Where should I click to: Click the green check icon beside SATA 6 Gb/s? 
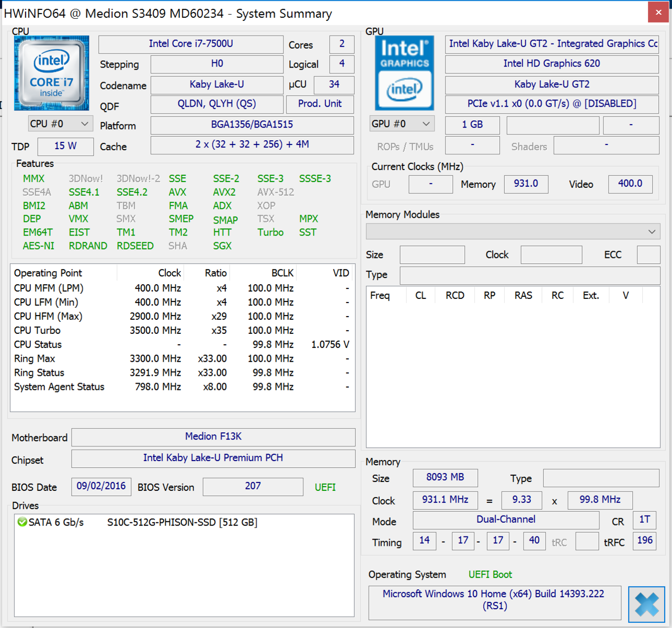coord(22,522)
